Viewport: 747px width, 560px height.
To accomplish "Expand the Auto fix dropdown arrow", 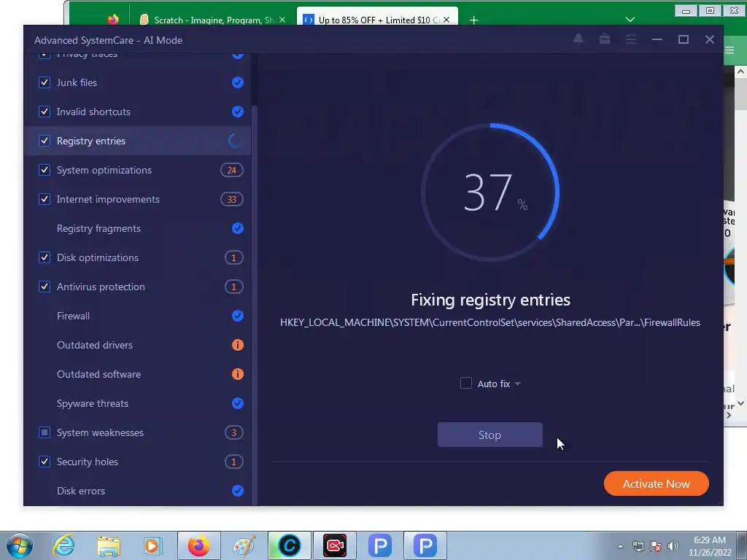I will click(x=517, y=384).
